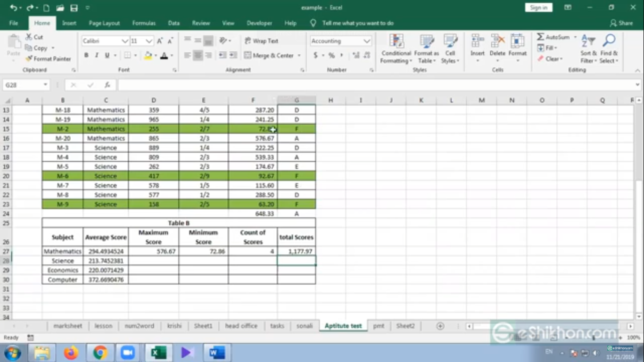Toggle Italic formatting
Image resolution: width=644 pixels, height=362 pixels.
(97, 56)
